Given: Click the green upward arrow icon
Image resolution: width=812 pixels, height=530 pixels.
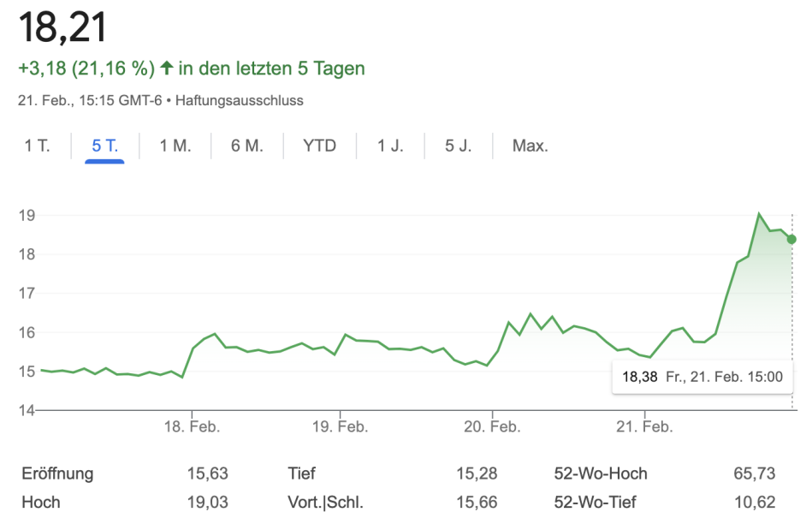Looking at the screenshot, I should pyautogui.click(x=167, y=68).
